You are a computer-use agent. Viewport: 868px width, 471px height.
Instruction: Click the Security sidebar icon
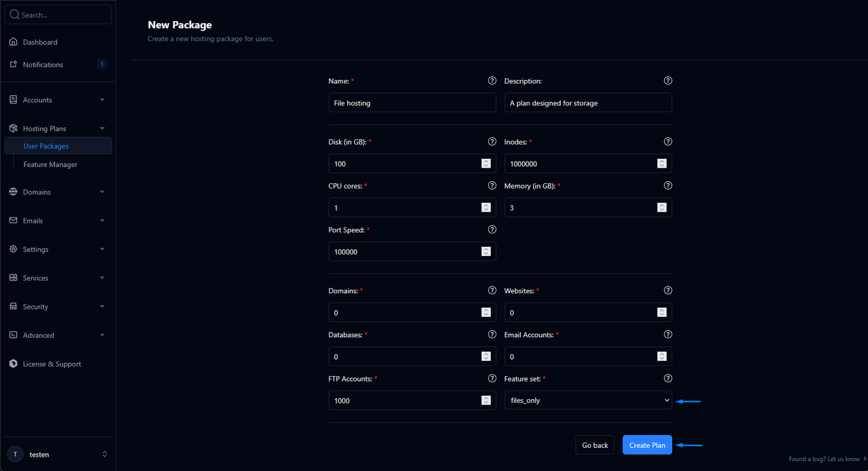click(x=14, y=307)
